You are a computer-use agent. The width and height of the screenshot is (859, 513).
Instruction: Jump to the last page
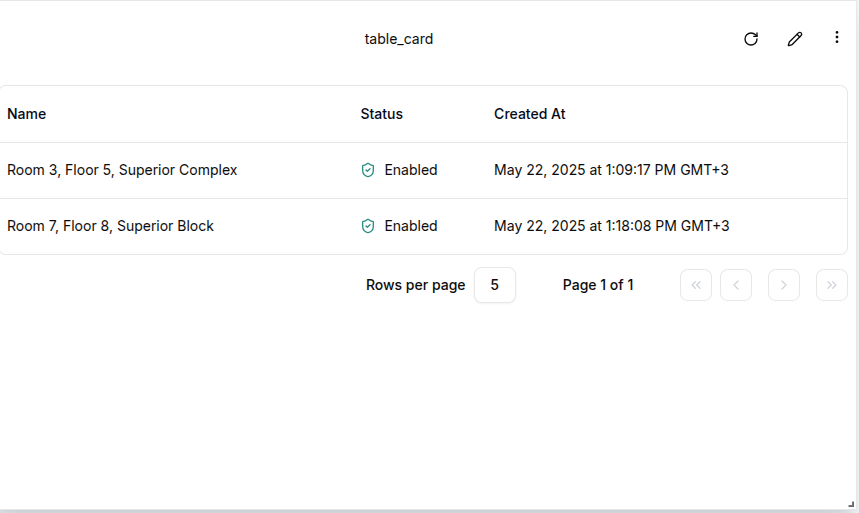832,285
